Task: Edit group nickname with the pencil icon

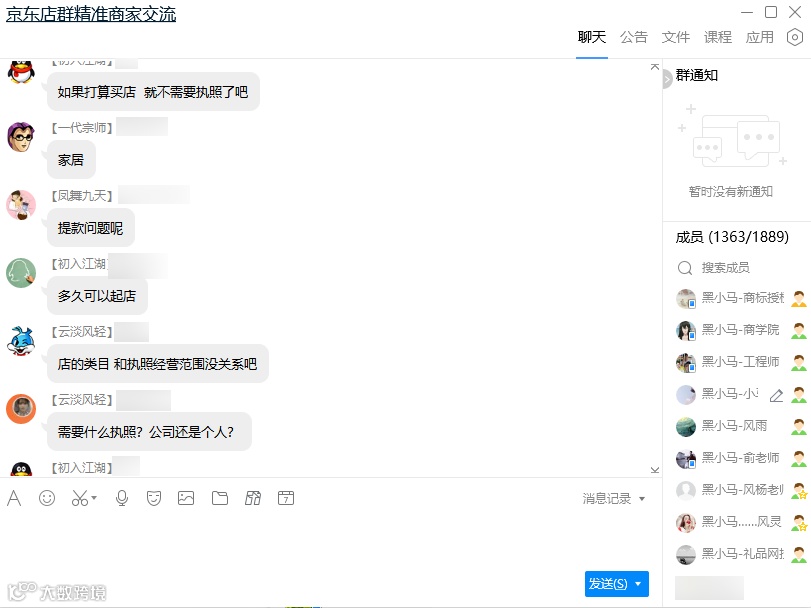Action: pyautogui.click(x=776, y=396)
